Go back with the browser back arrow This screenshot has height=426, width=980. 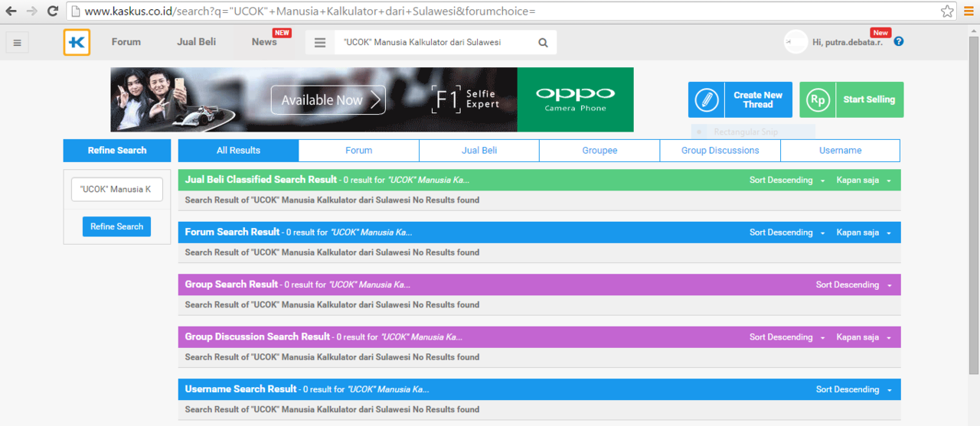tap(11, 11)
